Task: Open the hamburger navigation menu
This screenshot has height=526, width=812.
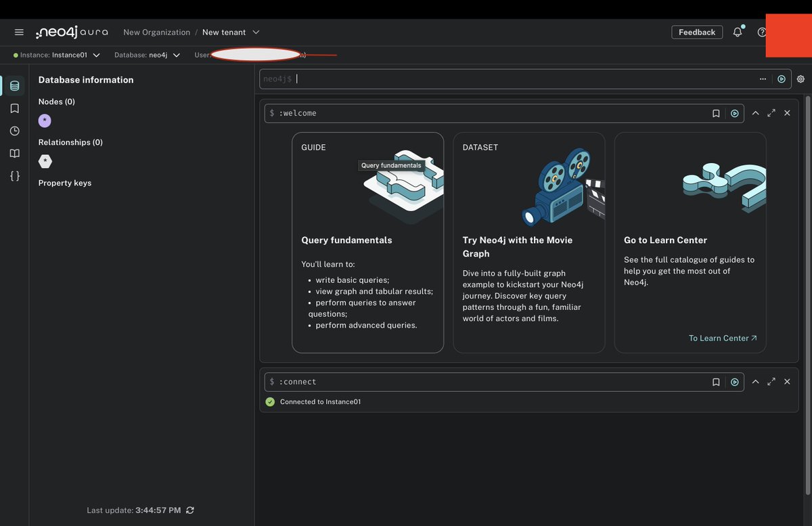Action: pyautogui.click(x=19, y=32)
